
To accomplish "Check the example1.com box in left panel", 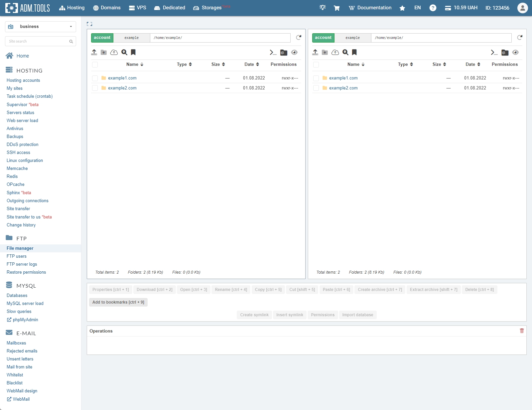I will tap(95, 78).
